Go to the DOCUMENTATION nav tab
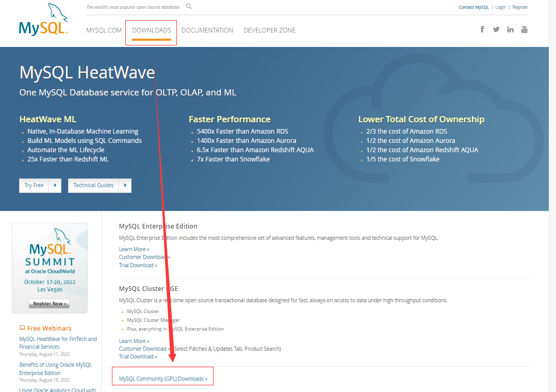556x392 pixels. point(207,30)
